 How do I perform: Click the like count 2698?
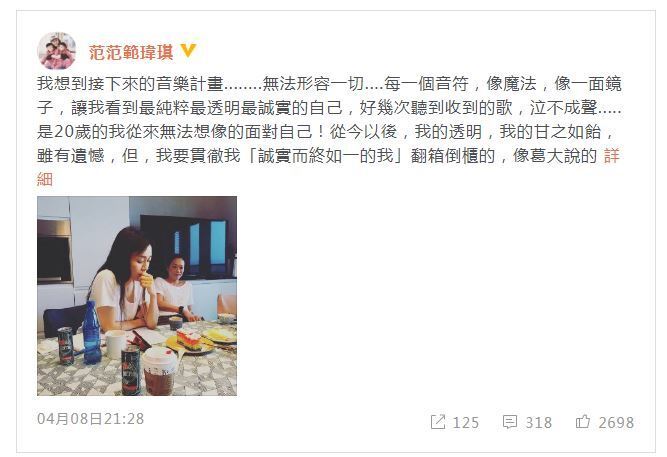click(616, 423)
